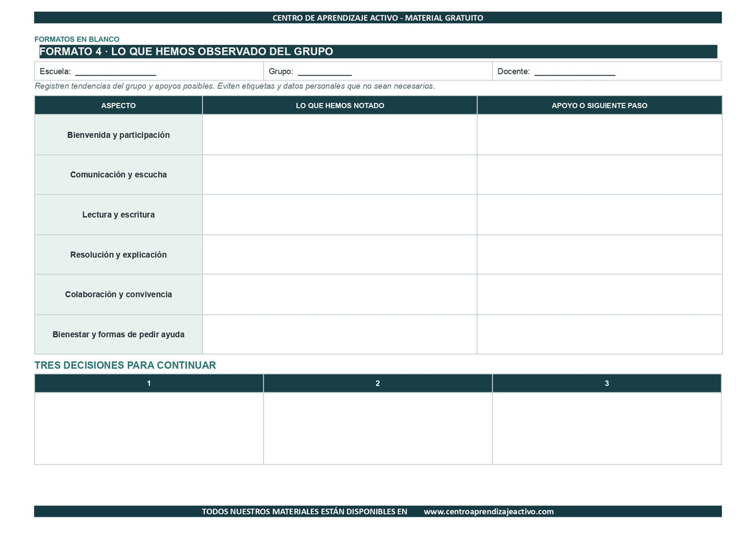Click support cell for Bienvenida y participación
The width and height of the screenshot is (756, 535).
click(x=600, y=135)
